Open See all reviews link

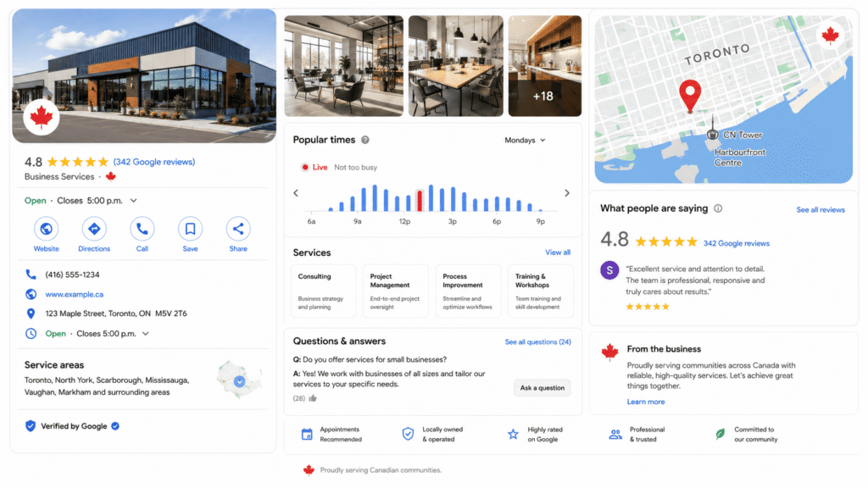pyautogui.click(x=821, y=210)
